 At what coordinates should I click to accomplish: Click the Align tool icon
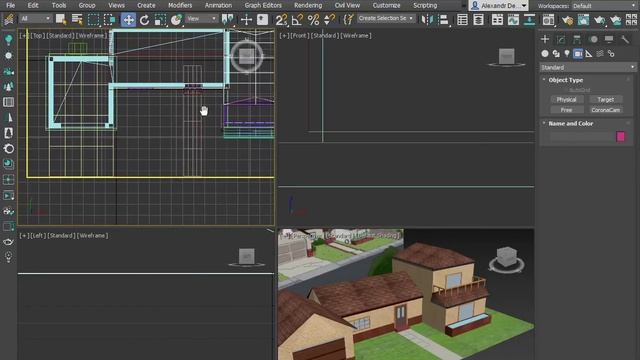coord(444,19)
